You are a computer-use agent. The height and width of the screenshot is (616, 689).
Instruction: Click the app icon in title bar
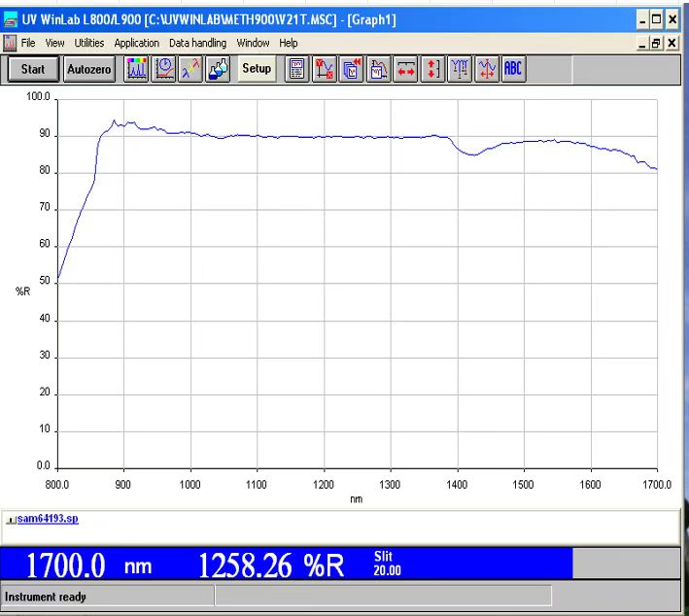[x=10, y=19]
